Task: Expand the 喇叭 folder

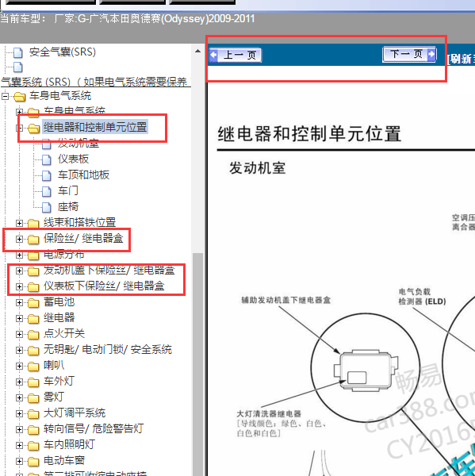Action: tap(19, 366)
